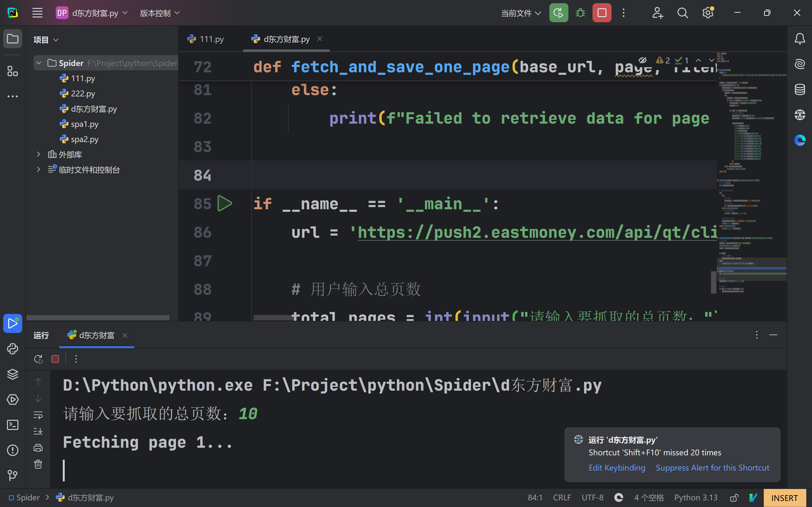Open spa2.py in the project tree
The height and width of the screenshot is (507, 812).
84,139
